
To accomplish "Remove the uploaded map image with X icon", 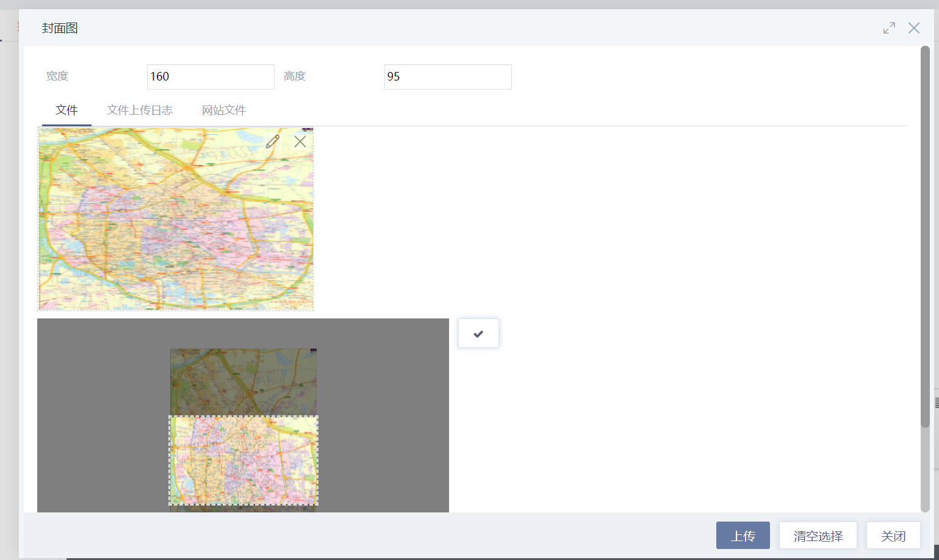I will tap(300, 142).
